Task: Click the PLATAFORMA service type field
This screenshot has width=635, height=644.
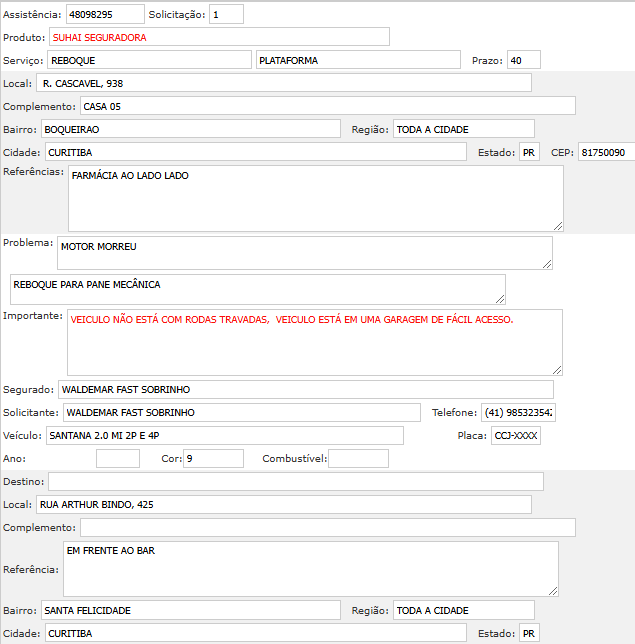Action: point(358,60)
